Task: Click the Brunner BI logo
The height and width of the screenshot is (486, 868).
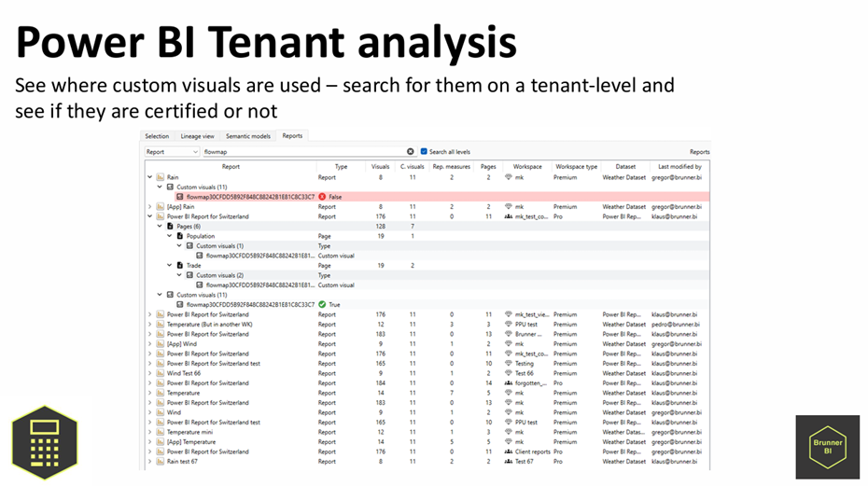Action: 828,447
